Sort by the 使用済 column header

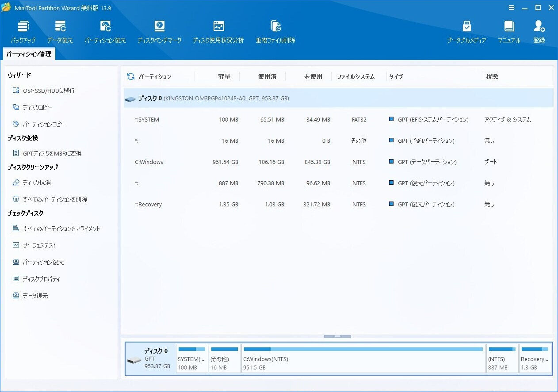pyautogui.click(x=267, y=76)
